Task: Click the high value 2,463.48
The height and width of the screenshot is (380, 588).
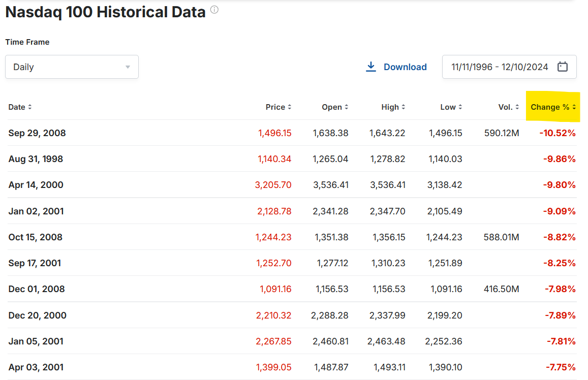Action: coord(386,341)
